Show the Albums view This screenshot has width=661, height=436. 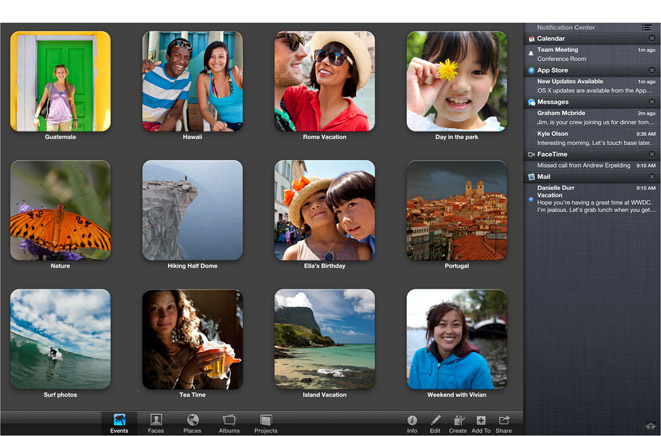point(229,422)
